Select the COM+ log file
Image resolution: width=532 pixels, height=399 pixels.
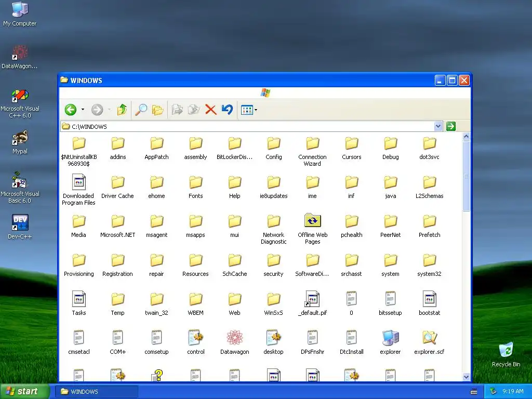[118, 342]
